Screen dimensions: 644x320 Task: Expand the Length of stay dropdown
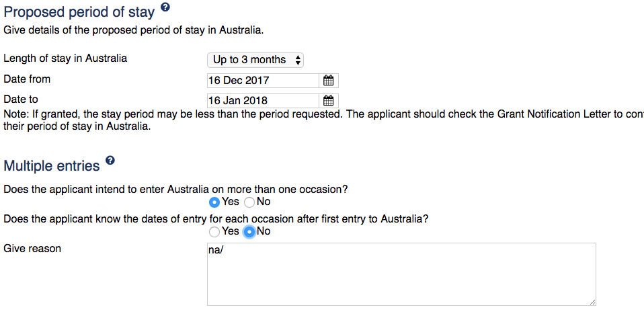tap(255, 60)
